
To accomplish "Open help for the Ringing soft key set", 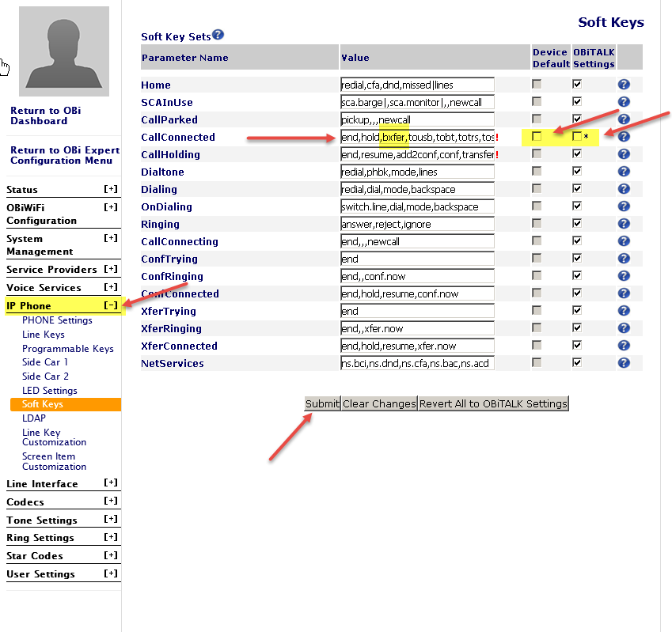I will pos(624,223).
